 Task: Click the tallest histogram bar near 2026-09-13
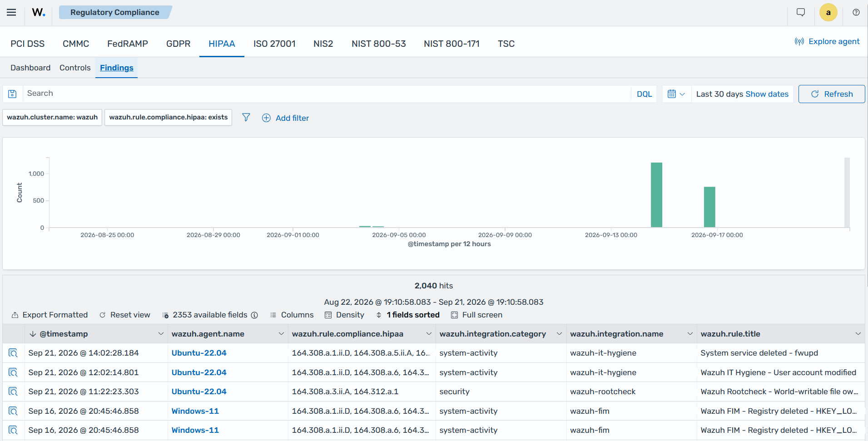pyautogui.click(x=656, y=195)
